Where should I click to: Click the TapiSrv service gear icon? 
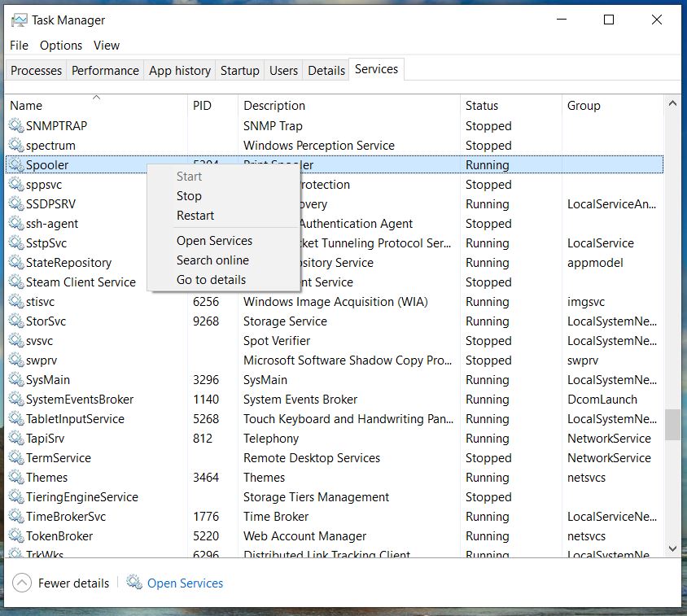pos(16,438)
